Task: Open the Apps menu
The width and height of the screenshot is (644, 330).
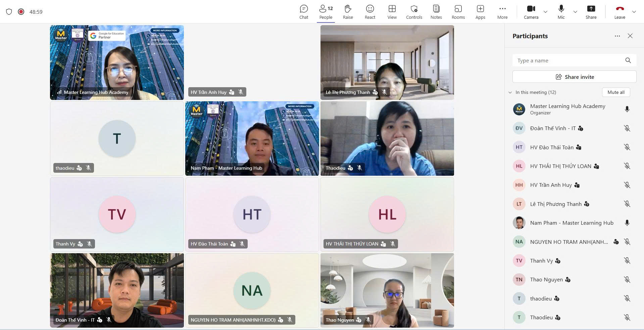Action: click(480, 12)
